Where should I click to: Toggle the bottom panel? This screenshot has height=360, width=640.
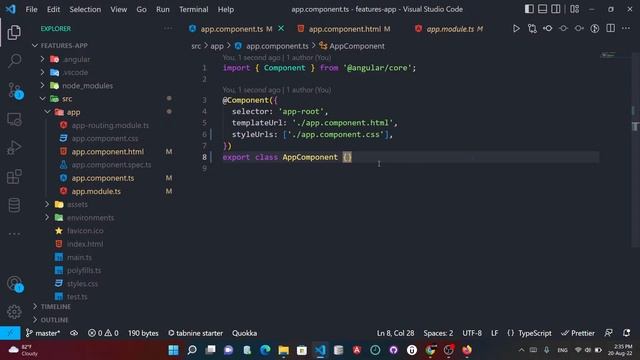click(x=542, y=9)
